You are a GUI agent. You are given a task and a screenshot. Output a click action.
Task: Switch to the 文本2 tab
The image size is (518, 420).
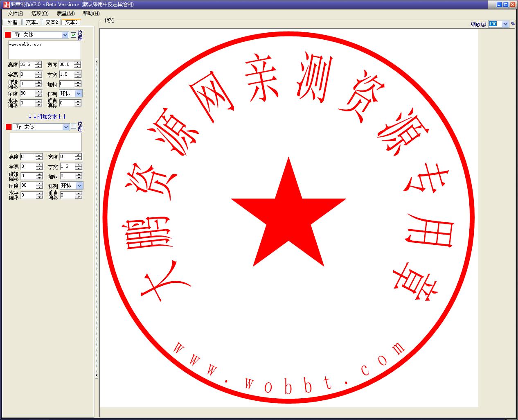point(51,22)
